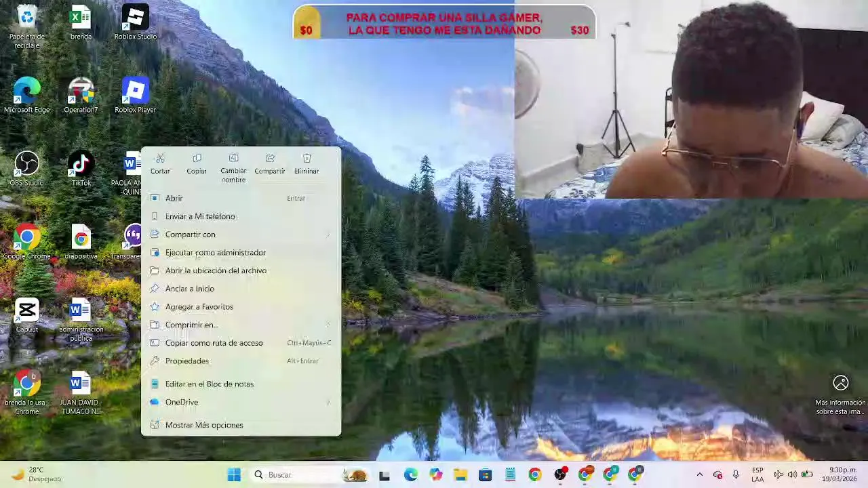Expand the Compartir con submenu
Screen dimensions: 868x488
pos(241,235)
